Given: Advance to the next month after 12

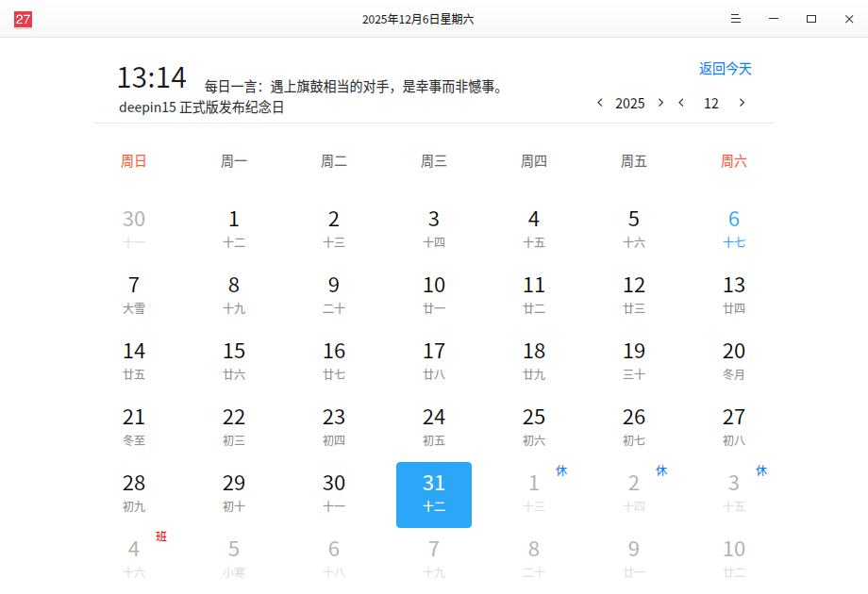Looking at the screenshot, I should [742, 103].
